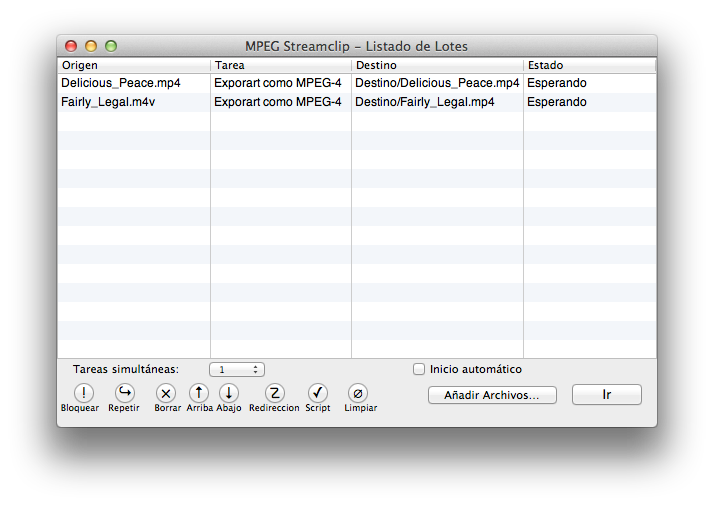This screenshot has width=714, height=506.
Task: Move task up with Arriba icon
Action: point(199,393)
